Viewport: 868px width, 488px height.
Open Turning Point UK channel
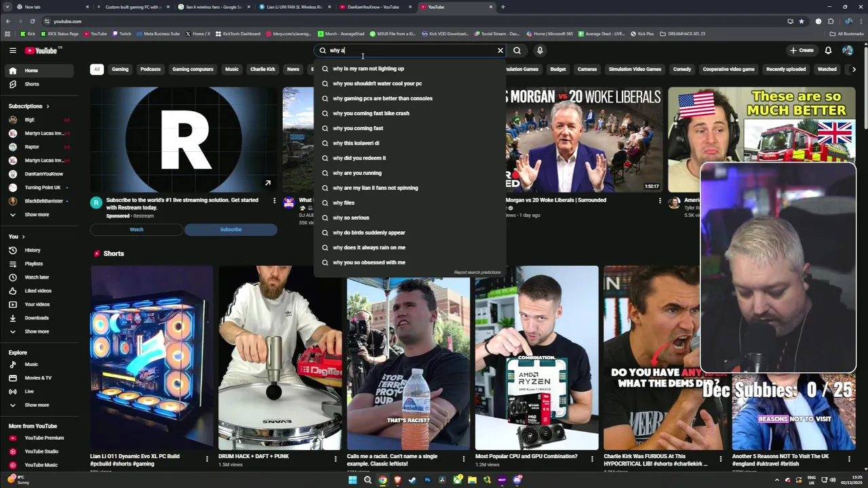(39, 188)
